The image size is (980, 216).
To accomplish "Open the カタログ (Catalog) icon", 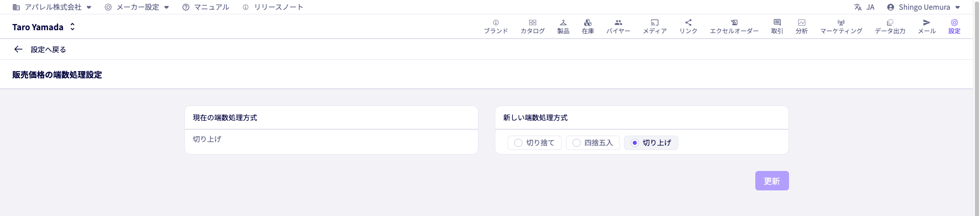I will coord(532,23).
